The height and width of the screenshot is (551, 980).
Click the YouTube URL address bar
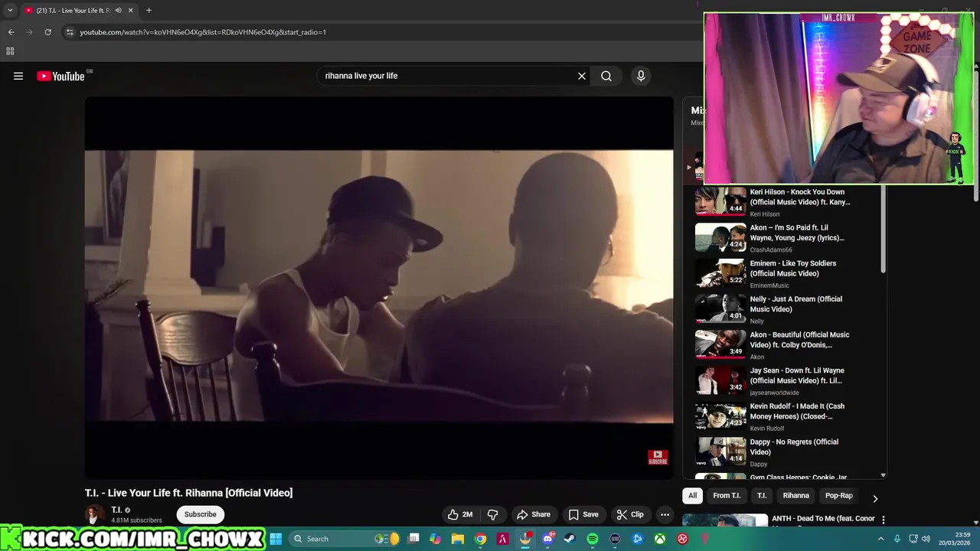click(203, 32)
